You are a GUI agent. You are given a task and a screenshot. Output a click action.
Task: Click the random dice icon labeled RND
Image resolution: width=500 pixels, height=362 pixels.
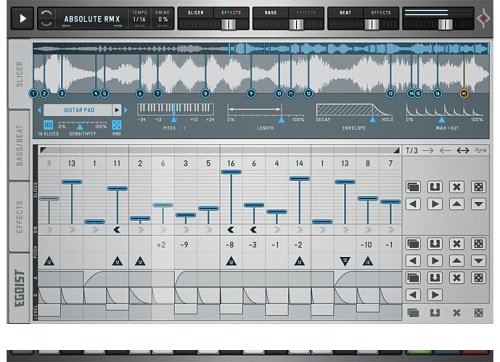pos(117,125)
